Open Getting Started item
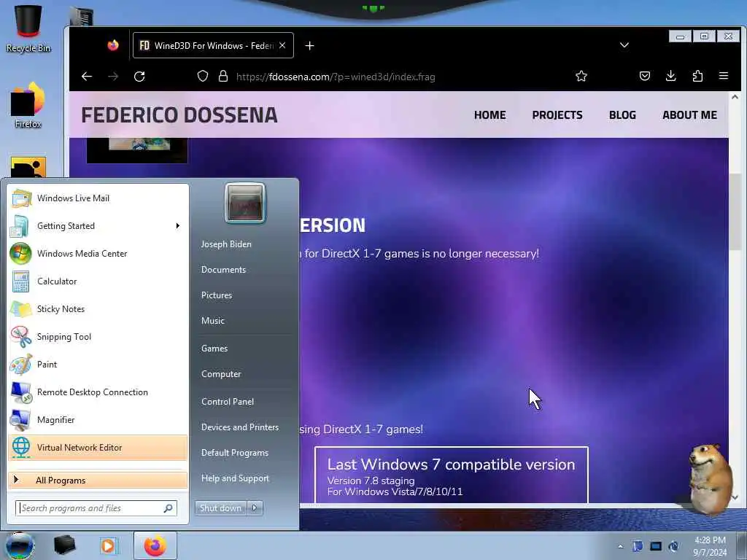The image size is (747, 560). 98,226
